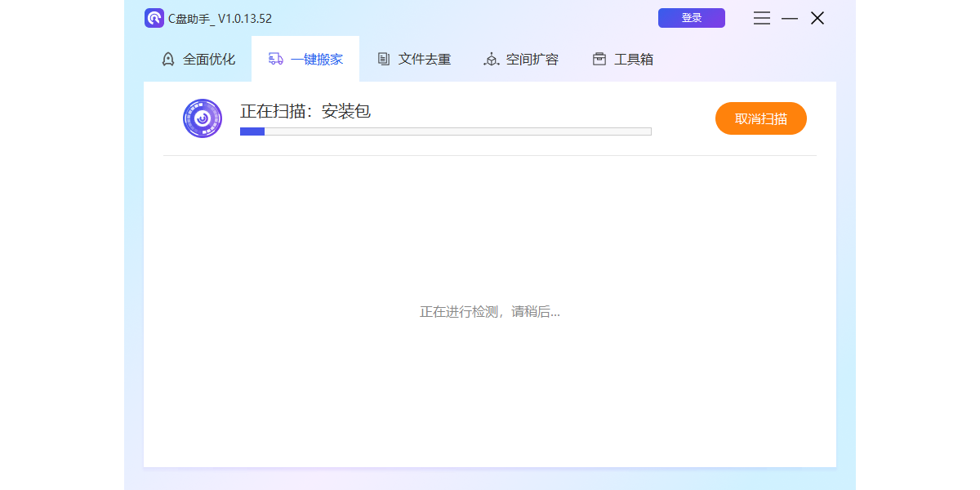Image resolution: width=980 pixels, height=490 pixels.
Task: Switch to the 工具箱 tab
Action: (x=634, y=59)
